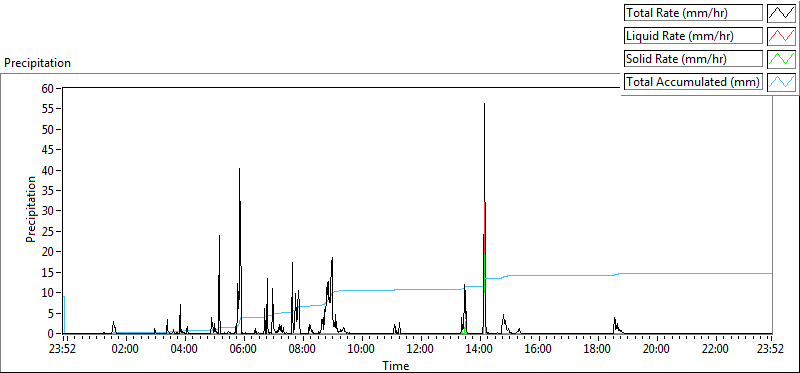800x373 pixels.
Task: Click the Solid Rate green line icon
Action: 781,59
